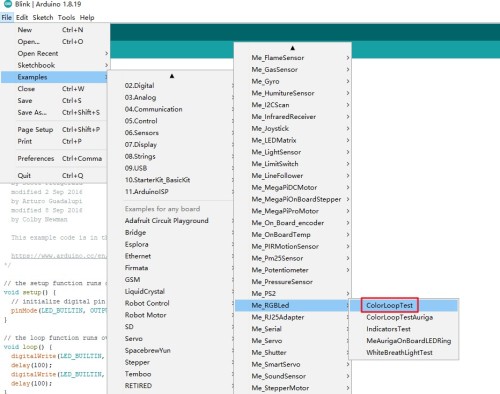Open Bridge examples
500x394 pixels.
pyautogui.click(x=171, y=232)
